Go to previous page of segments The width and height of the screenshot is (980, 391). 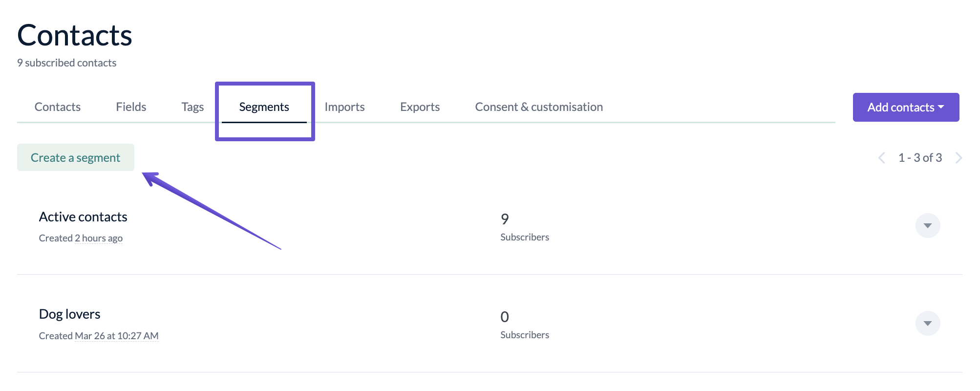click(882, 158)
